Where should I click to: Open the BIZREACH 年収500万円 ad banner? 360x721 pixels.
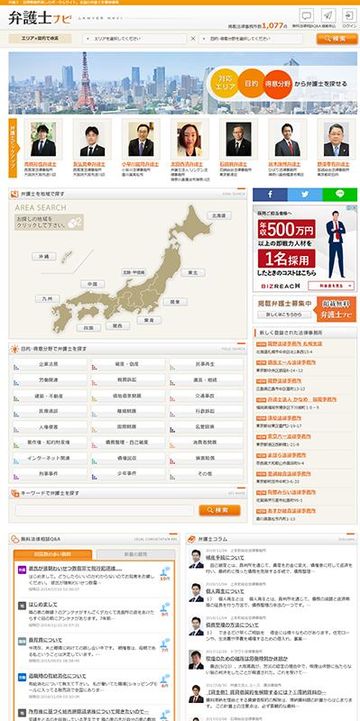tap(305, 248)
